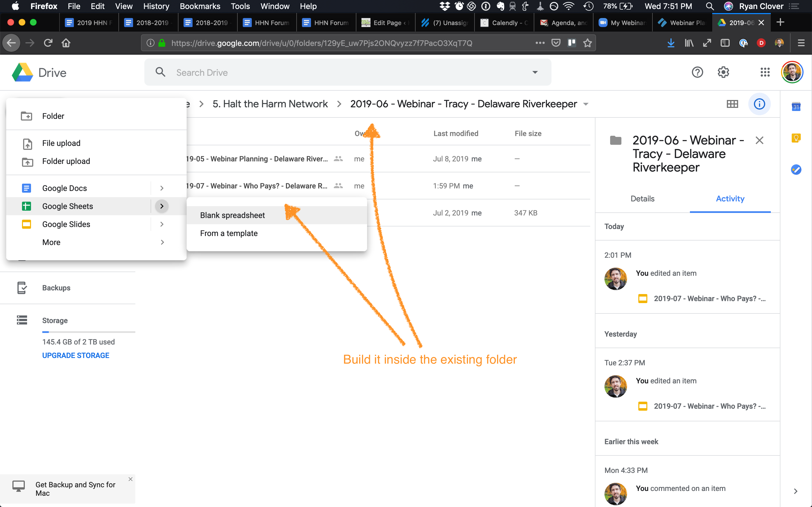Click the Google Slides icon in the menu
Image resolution: width=812 pixels, height=507 pixels.
point(27,224)
